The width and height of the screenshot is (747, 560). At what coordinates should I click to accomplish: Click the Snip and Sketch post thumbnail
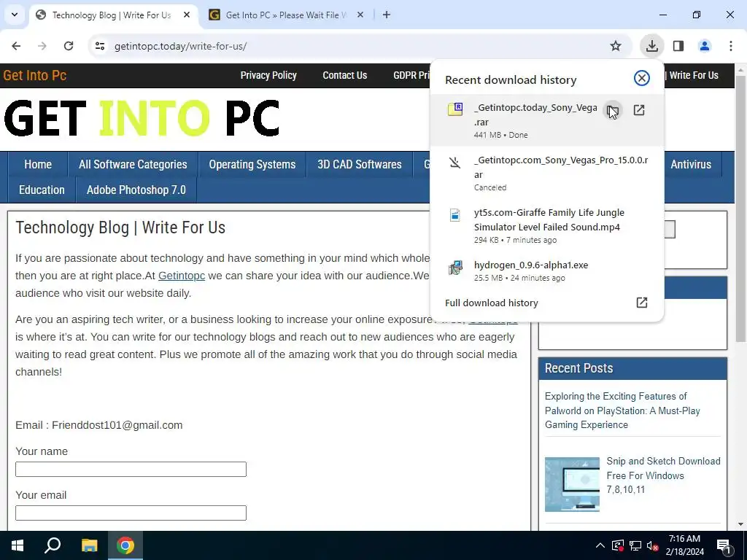point(572,484)
